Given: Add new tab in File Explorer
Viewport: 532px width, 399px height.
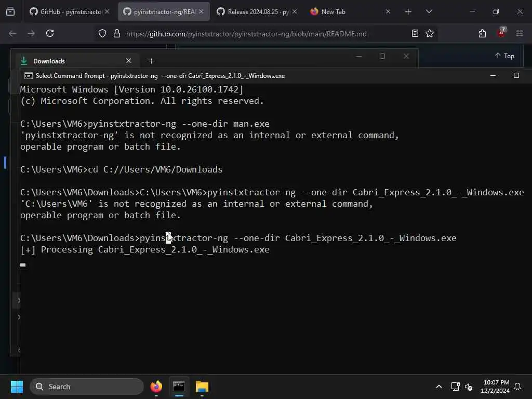Looking at the screenshot, I should click(151, 61).
